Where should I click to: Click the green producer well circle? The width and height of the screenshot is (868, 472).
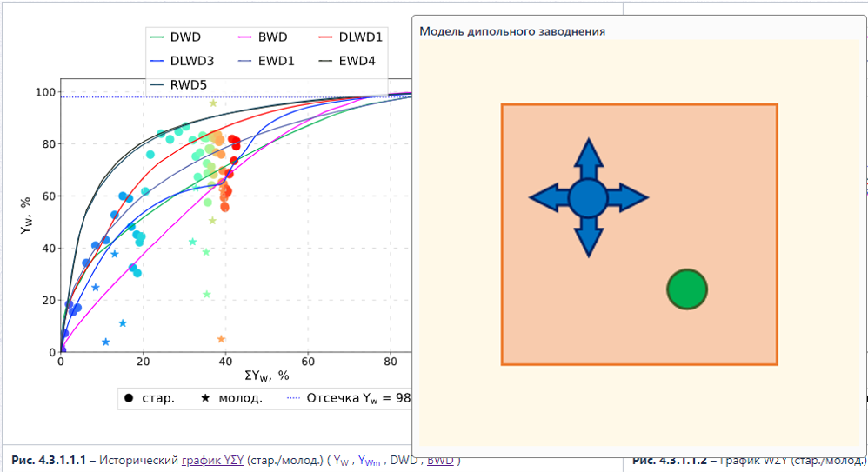click(687, 289)
